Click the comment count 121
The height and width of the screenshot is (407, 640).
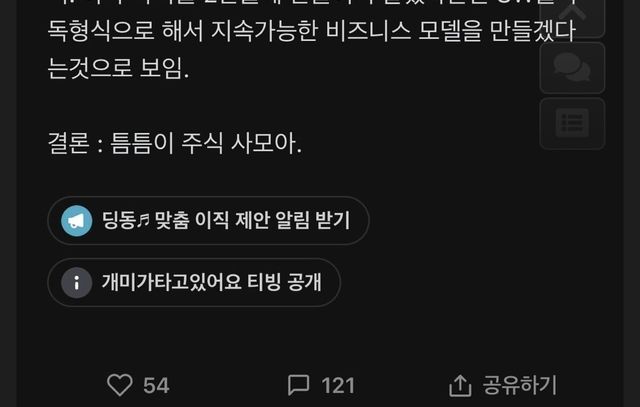tap(338, 386)
